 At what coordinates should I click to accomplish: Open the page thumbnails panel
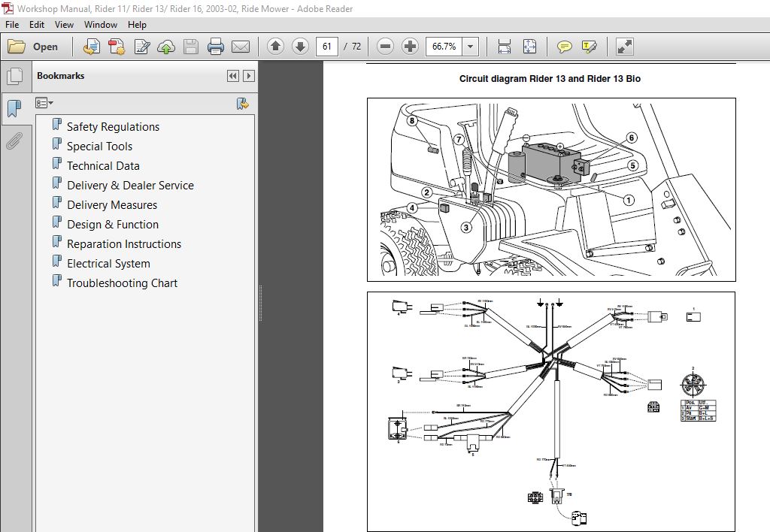(x=15, y=76)
